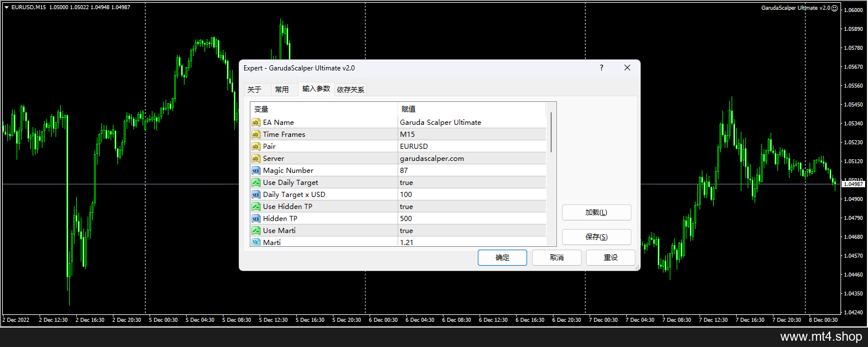
Task: Click the parameter list vertical scrollbar
Action: pos(551,132)
